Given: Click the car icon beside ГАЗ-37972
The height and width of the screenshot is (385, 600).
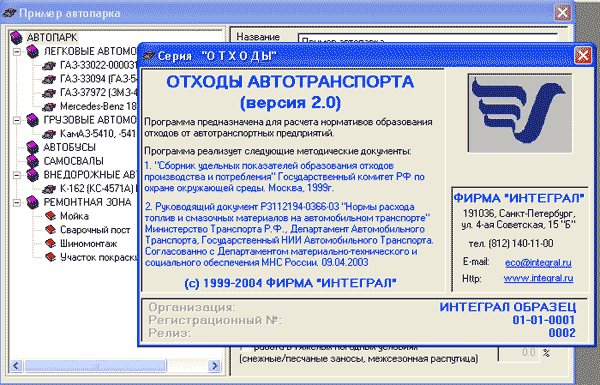Looking at the screenshot, I should tap(49, 93).
